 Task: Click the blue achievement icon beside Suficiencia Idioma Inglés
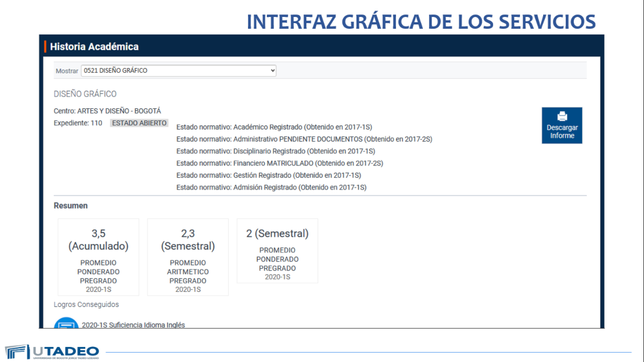pyautogui.click(x=66, y=324)
